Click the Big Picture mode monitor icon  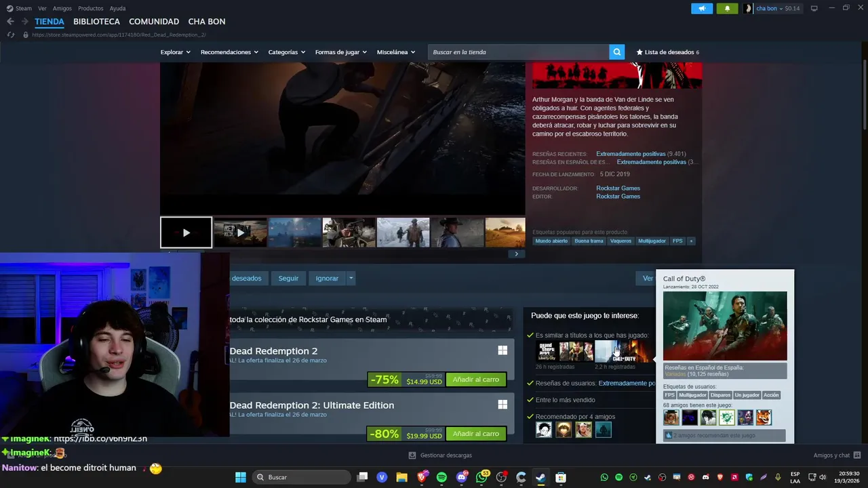(814, 8)
